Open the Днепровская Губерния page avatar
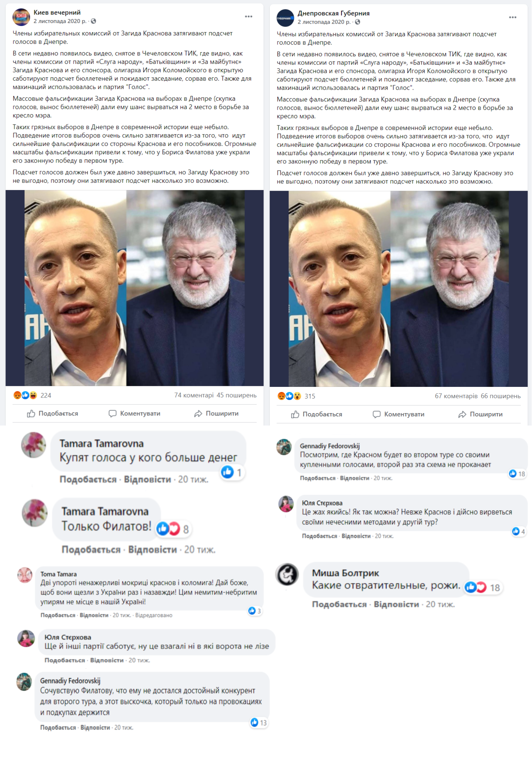 pyautogui.click(x=285, y=18)
